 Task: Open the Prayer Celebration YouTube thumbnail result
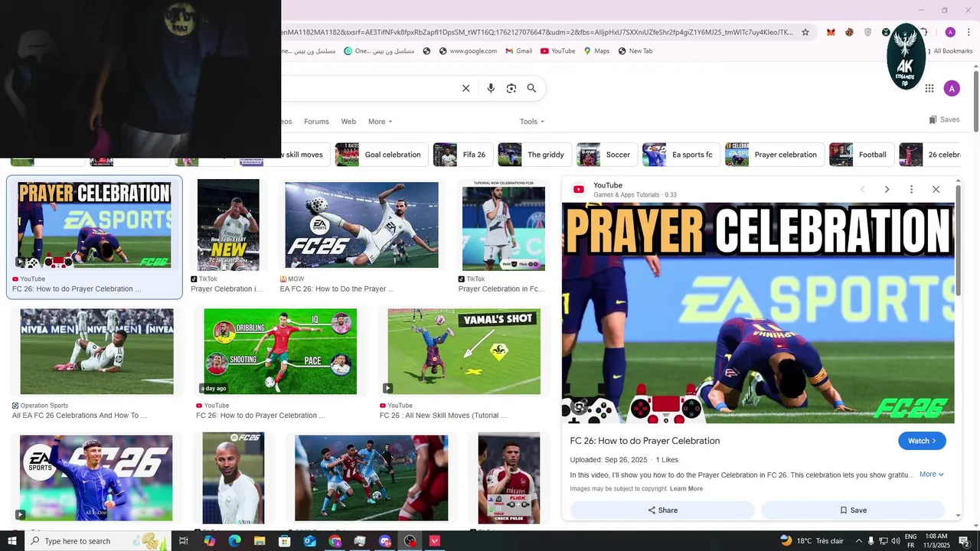(94, 225)
